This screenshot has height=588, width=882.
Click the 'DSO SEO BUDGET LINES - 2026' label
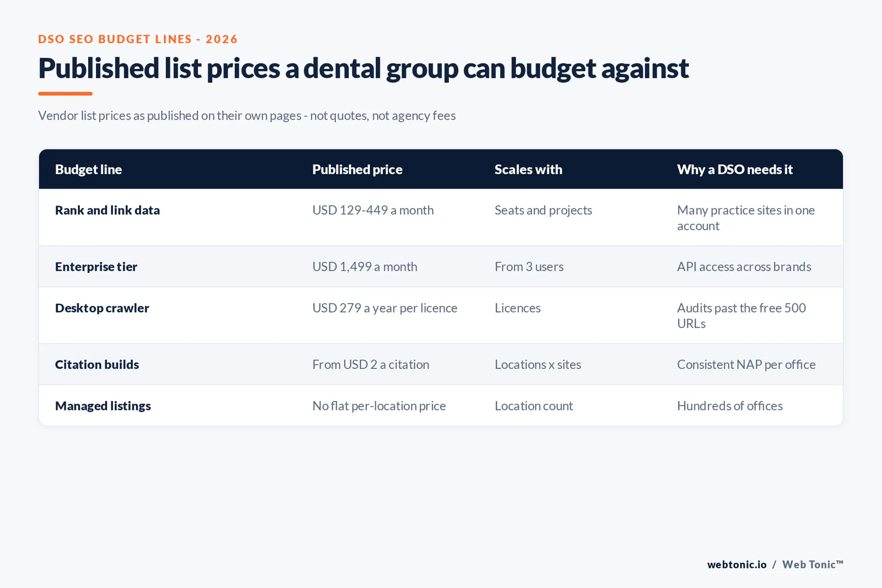coord(138,39)
